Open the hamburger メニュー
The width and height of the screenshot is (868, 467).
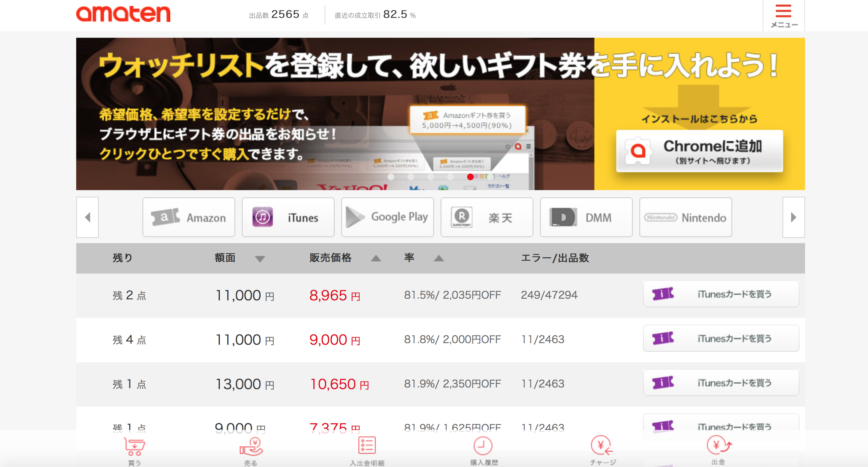[x=783, y=15]
